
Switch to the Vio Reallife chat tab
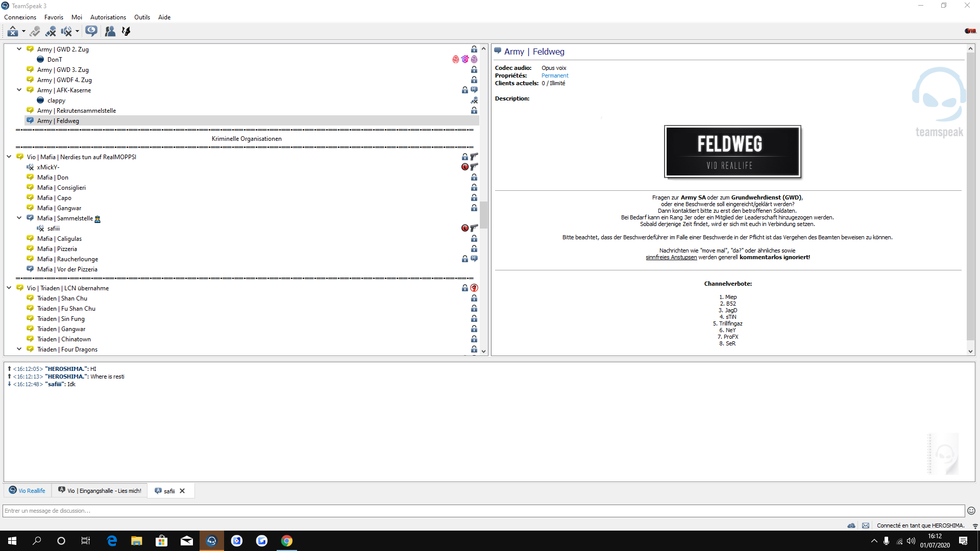28,491
